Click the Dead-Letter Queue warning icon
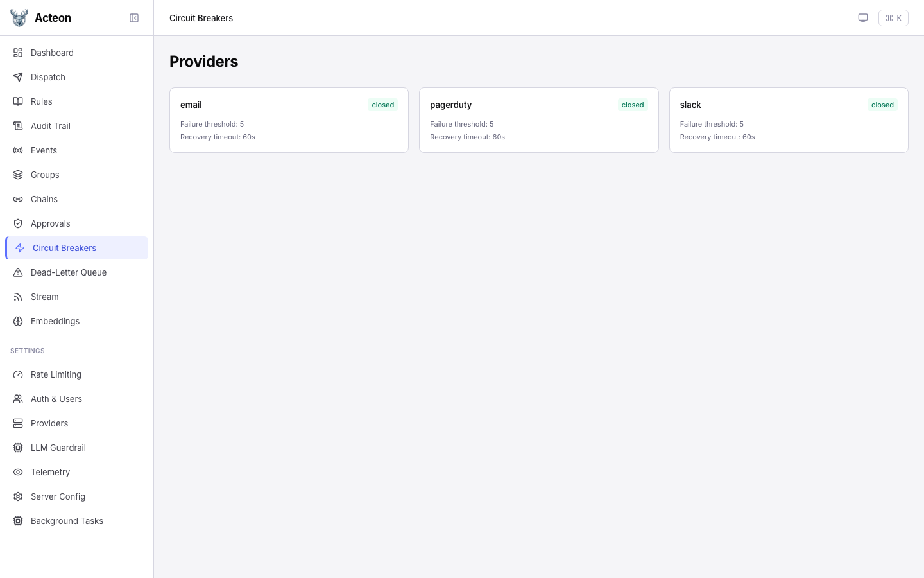 18,272
